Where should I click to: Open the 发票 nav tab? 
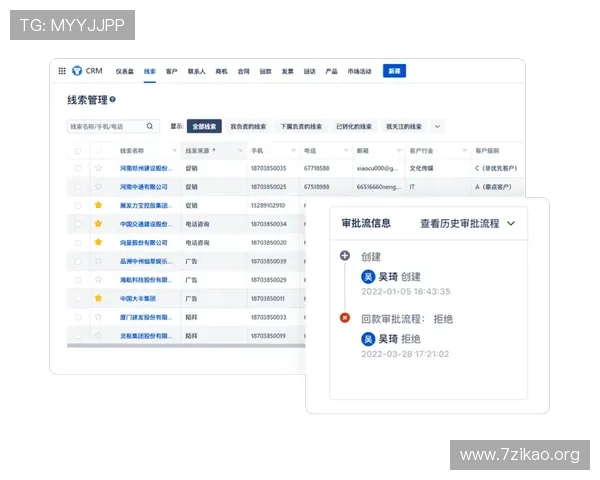[x=287, y=71]
